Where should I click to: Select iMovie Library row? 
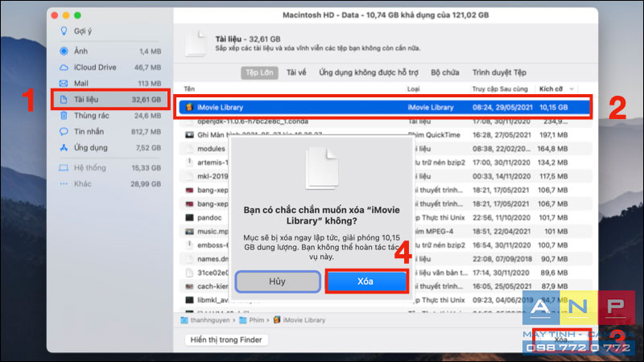[x=384, y=107]
